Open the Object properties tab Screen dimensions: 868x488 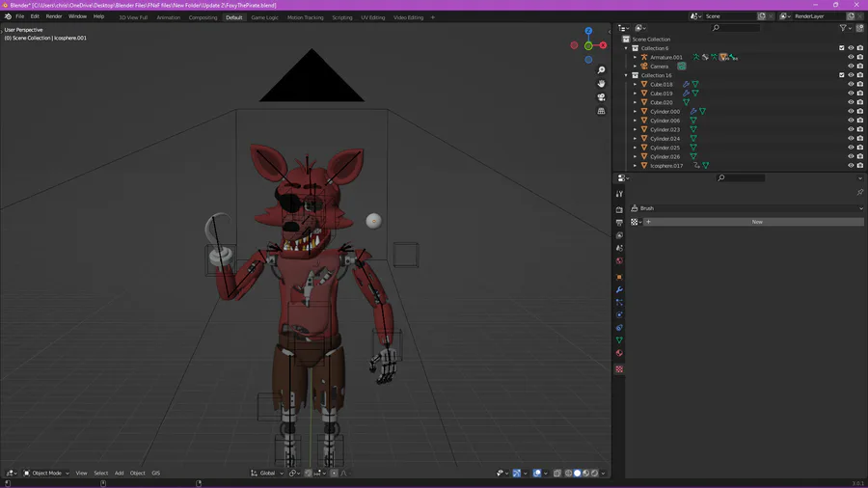pos(619,277)
